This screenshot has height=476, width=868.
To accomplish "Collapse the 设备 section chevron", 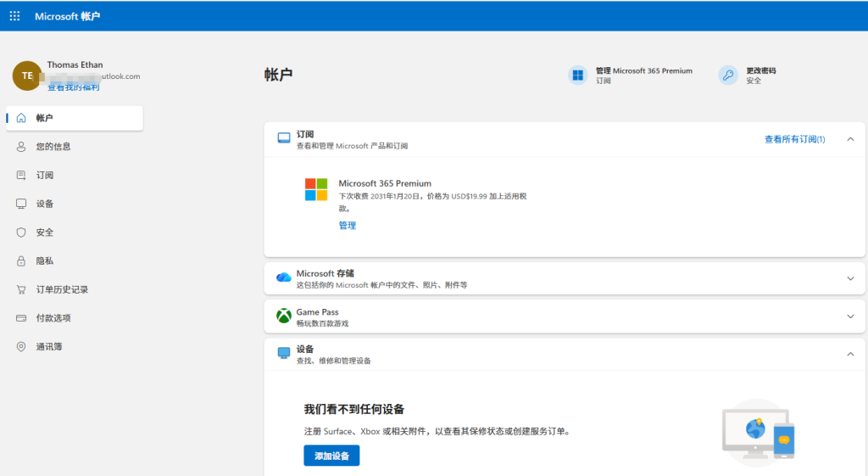I will coord(850,354).
